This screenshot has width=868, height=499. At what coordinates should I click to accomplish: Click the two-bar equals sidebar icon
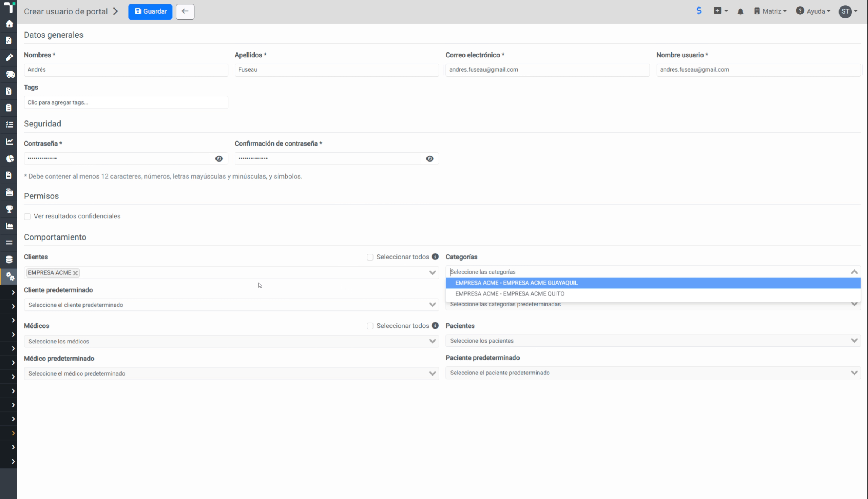pos(9,242)
